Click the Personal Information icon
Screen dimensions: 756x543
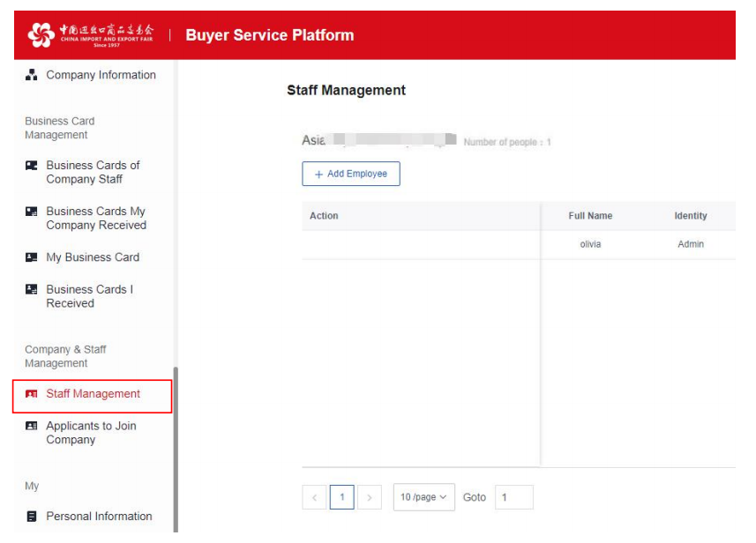click(x=32, y=517)
